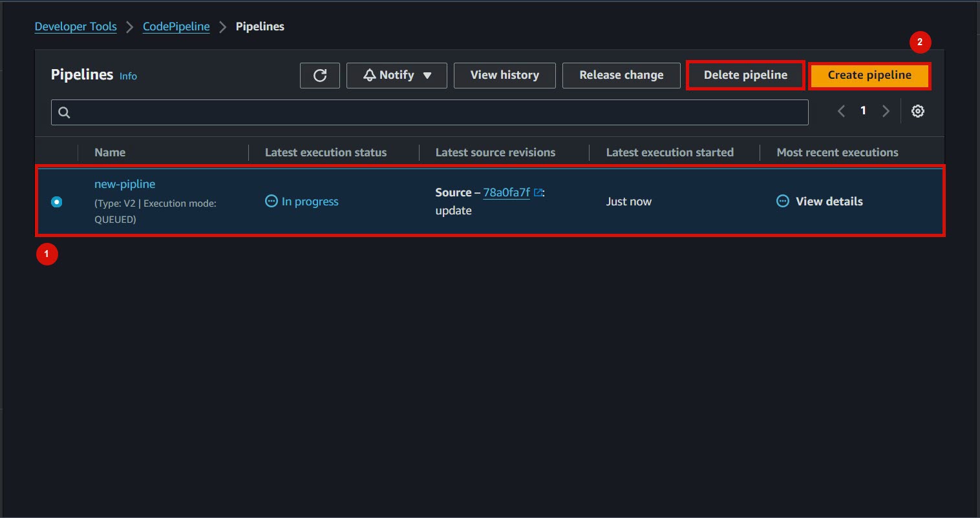
Task: Click Latest source revisions column header
Action: tap(495, 152)
